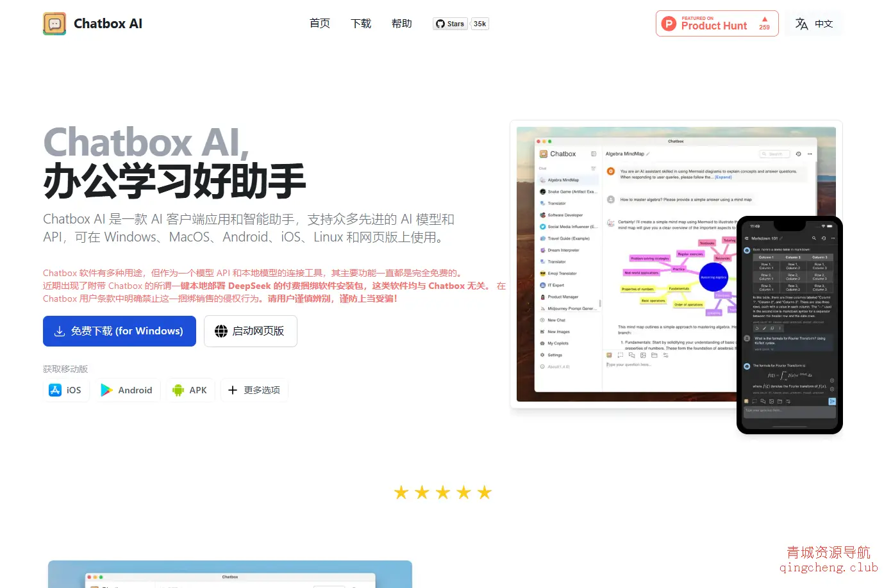Open the 中文 language selector
884x588 pixels.
coord(814,23)
